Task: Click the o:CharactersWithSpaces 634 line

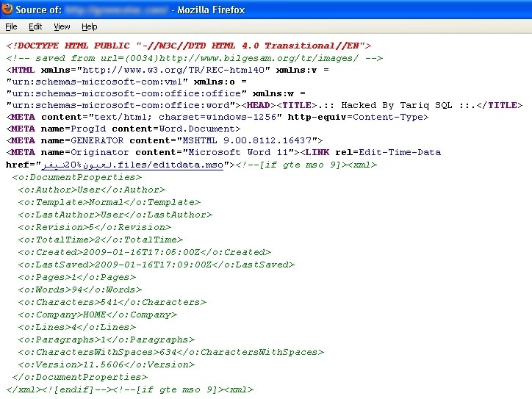Action: point(171,352)
